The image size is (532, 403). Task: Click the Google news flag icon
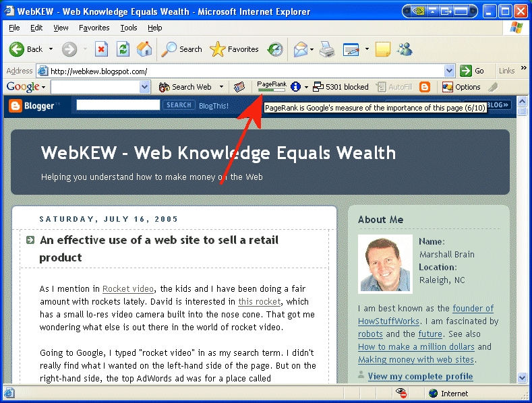tap(239, 87)
